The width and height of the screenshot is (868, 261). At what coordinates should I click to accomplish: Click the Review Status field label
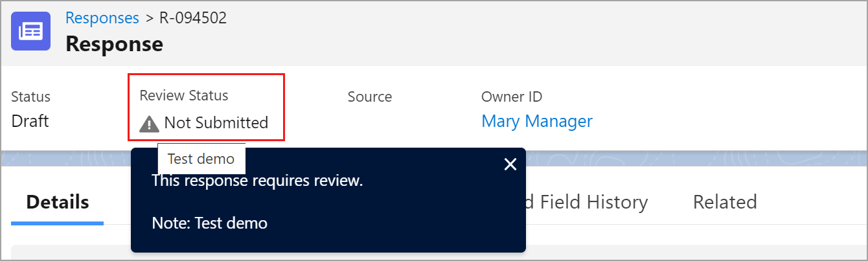(184, 95)
